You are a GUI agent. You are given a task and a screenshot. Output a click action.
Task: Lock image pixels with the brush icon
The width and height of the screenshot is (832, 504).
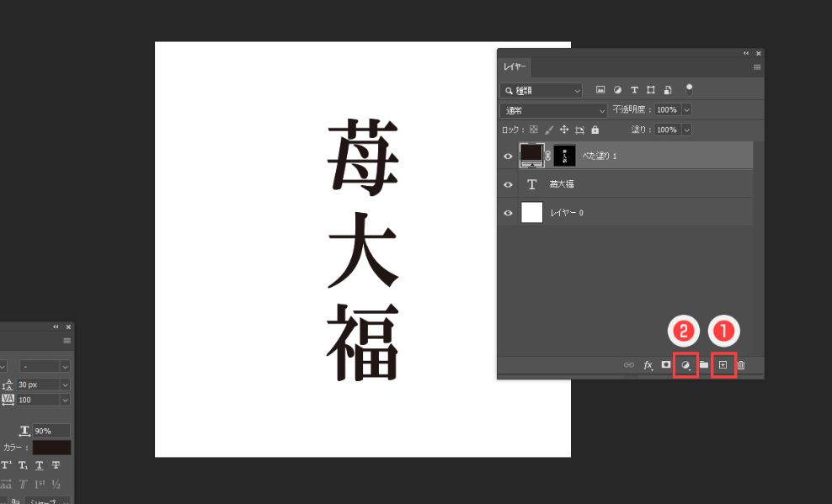[x=549, y=130]
